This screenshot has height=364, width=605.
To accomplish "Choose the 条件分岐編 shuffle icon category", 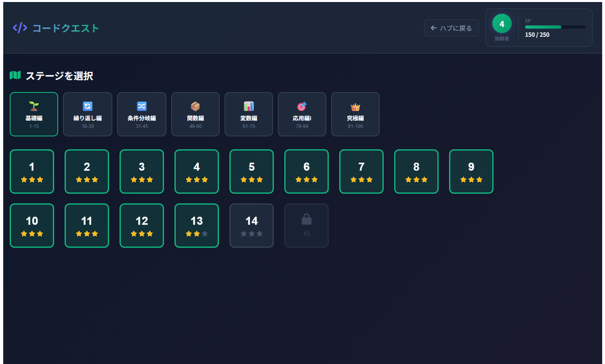I will point(142,114).
